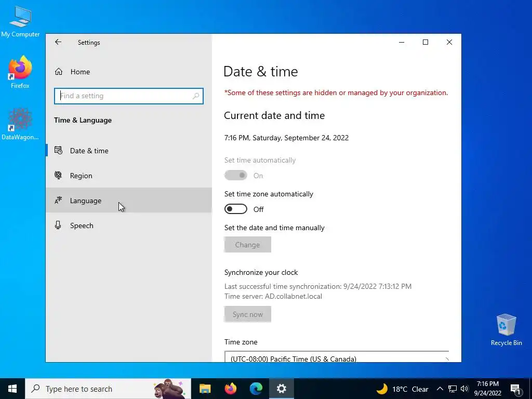The width and height of the screenshot is (532, 399).
Task: Click the Settings gear in the taskbar
Action: point(282,389)
